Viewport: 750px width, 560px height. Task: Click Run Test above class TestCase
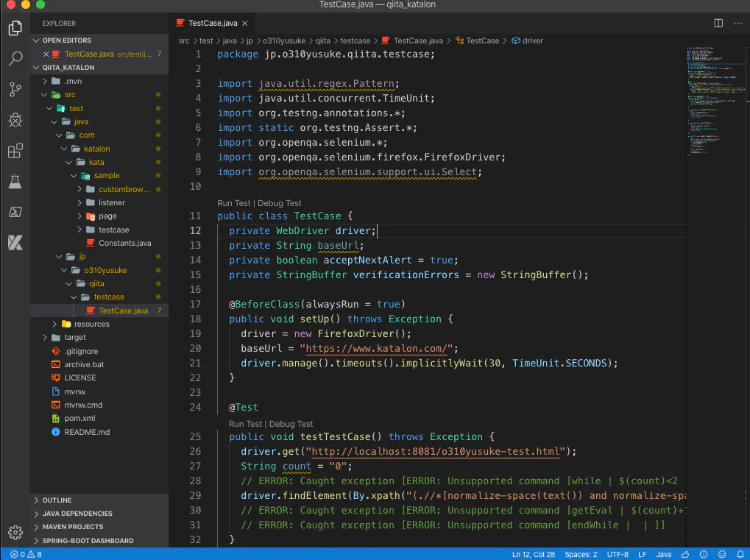235,203
